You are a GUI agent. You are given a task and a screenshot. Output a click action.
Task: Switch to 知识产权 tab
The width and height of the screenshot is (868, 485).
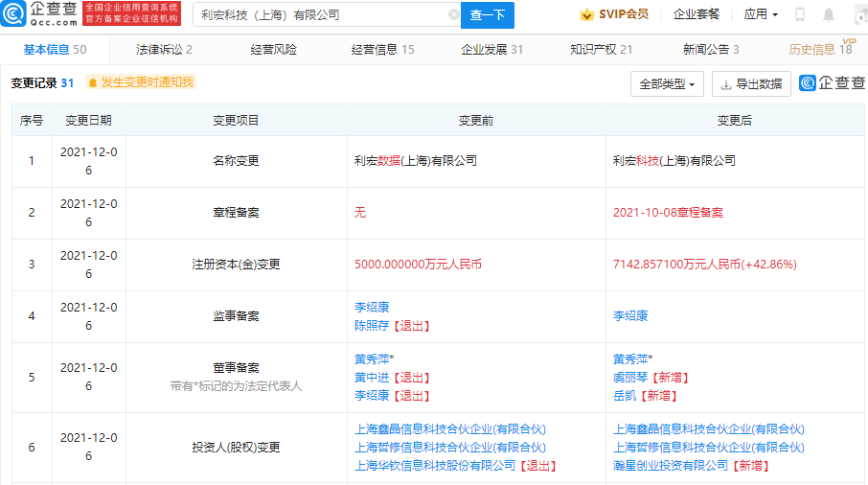point(601,50)
